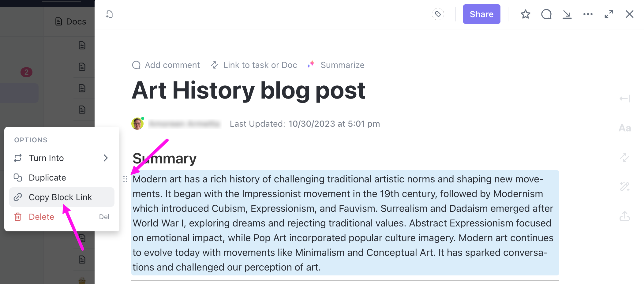Screen dimensions: 644x284
Task: Click the block drag handle beside the paragraph
Action: coord(125,179)
